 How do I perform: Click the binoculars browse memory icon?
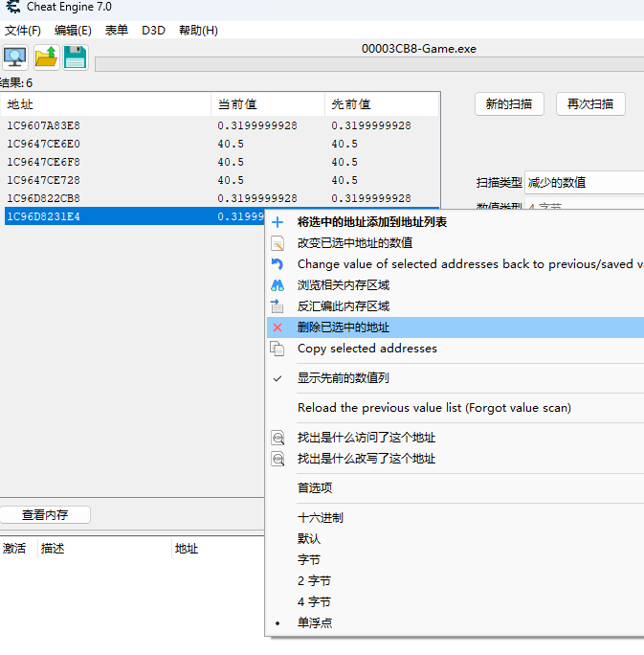[278, 285]
